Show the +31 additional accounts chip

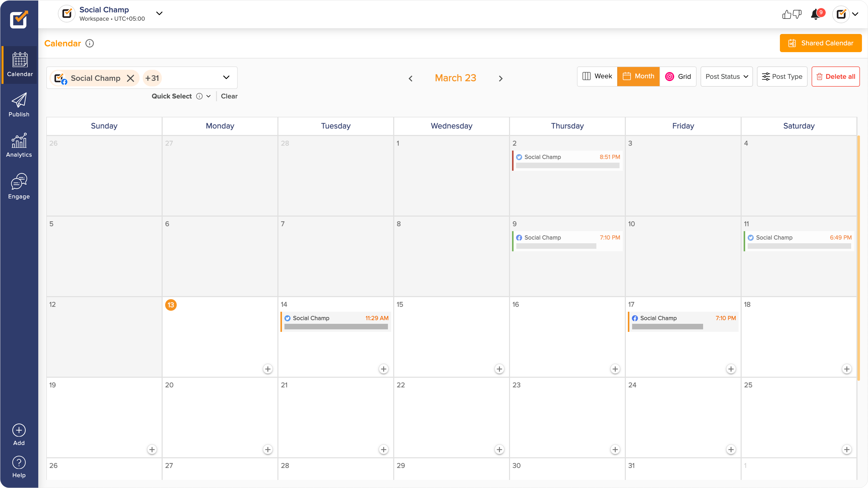152,78
